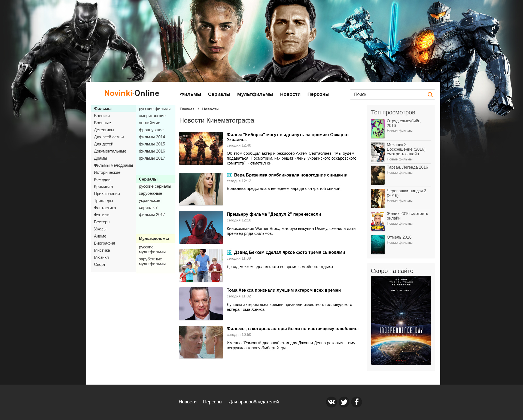Open the Facebook icon in footer
This screenshot has height=420, width=523.
pos(356,402)
